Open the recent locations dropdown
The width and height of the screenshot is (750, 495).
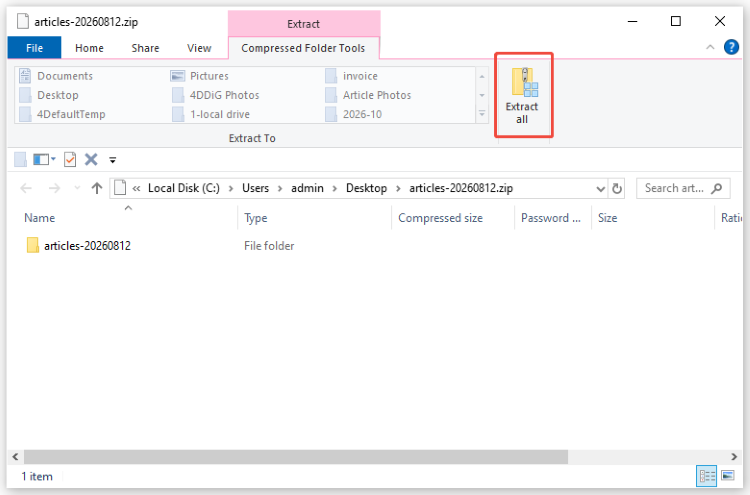(77, 188)
